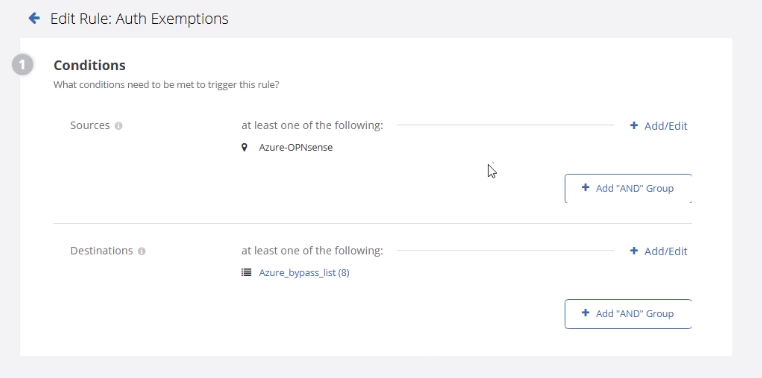Go back using the blue arrow icon
The height and width of the screenshot is (378, 762).
pos(34,18)
